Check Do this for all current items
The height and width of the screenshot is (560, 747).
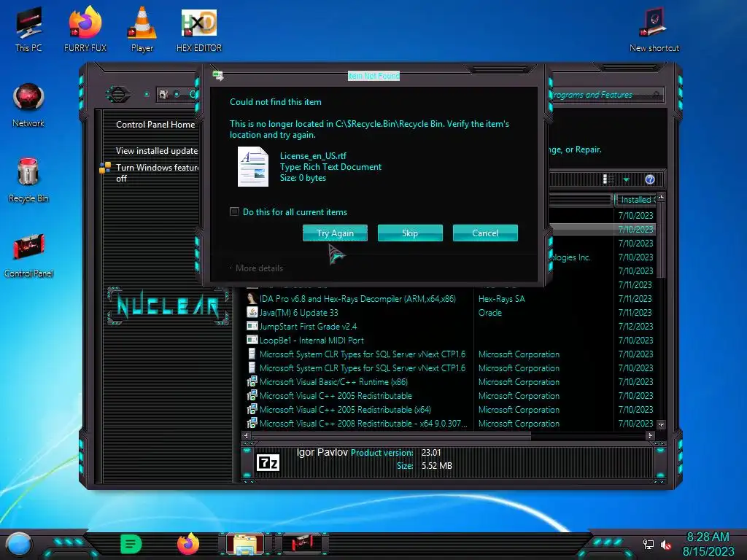pos(234,211)
